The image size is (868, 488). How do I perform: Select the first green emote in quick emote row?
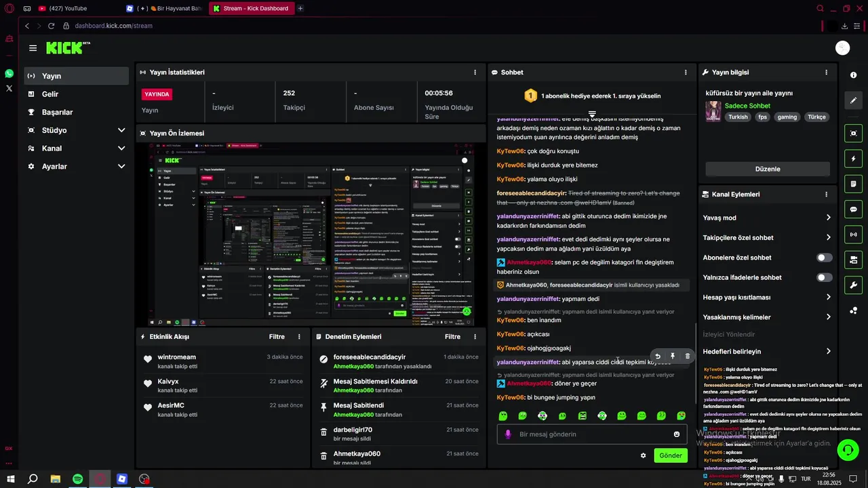[502, 415]
